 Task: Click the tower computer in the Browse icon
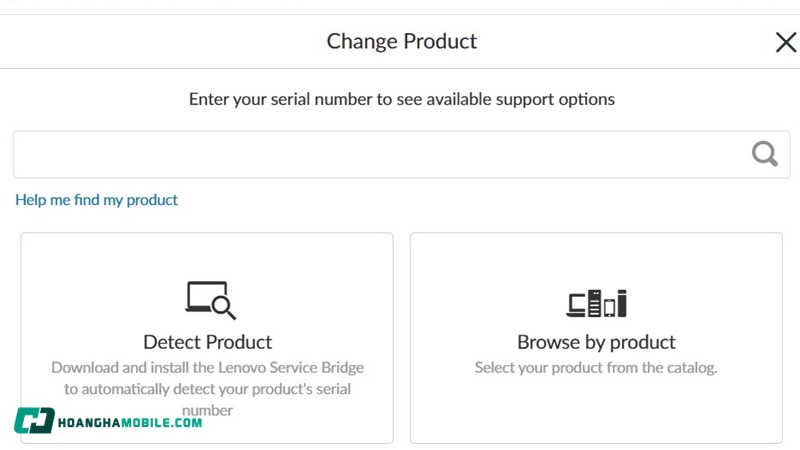[x=595, y=302]
